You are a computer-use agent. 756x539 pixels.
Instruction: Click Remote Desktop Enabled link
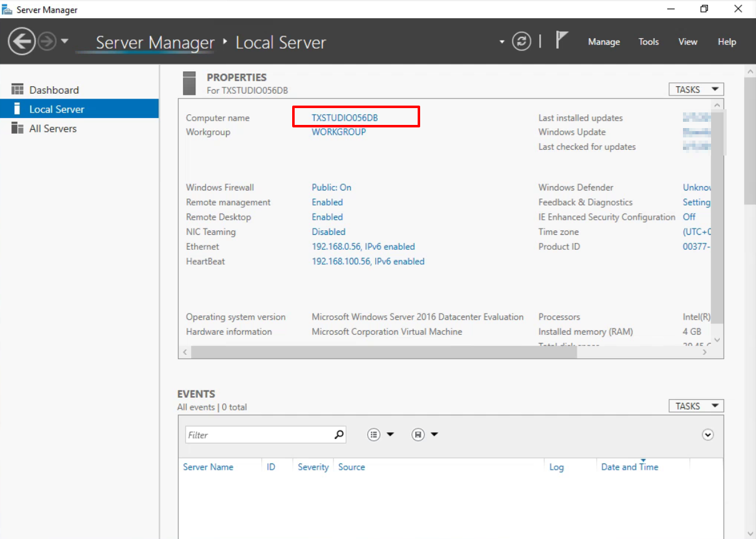click(x=327, y=217)
